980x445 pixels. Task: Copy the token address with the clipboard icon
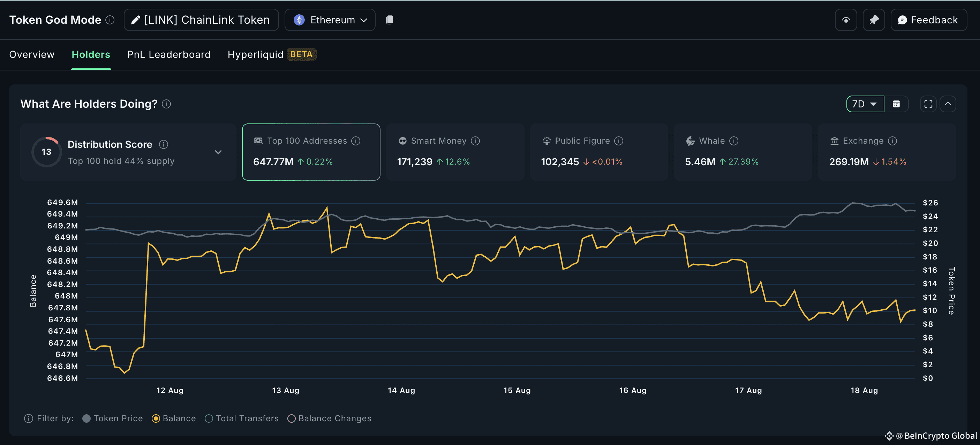389,20
